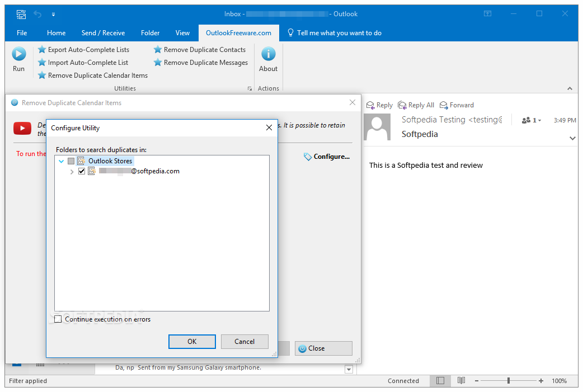This screenshot has height=392, width=583.
Task: Click the zoom out minus button
Action: click(x=477, y=381)
